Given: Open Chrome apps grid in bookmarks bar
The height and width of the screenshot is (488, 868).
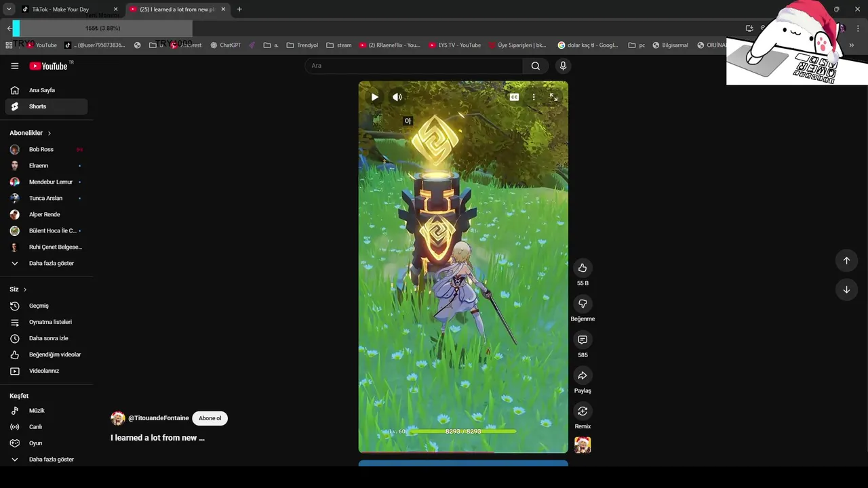Looking at the screenshot, I should (x=9, y=45).
